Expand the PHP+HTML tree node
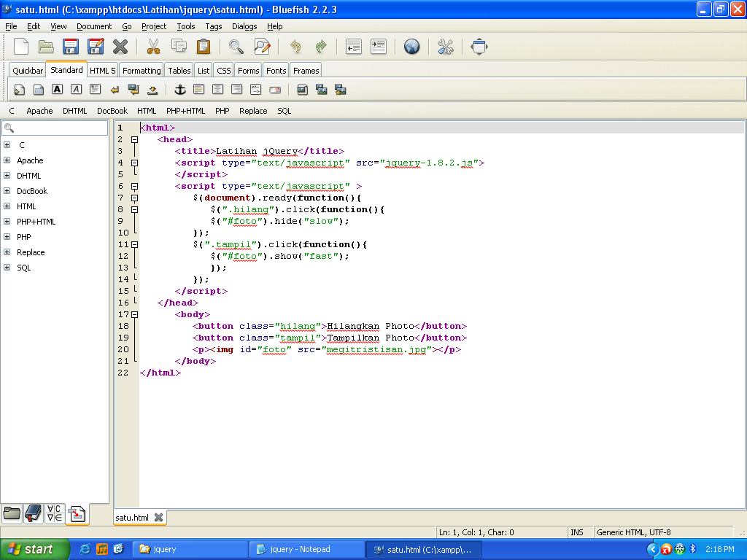This screenshot has height=560, width=747. [7, 222]
